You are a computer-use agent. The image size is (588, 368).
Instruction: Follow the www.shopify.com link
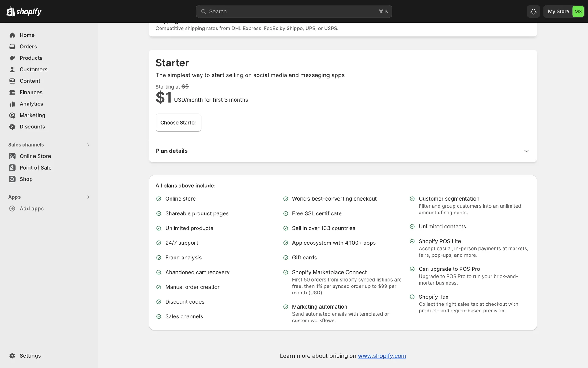click(382, 356)
